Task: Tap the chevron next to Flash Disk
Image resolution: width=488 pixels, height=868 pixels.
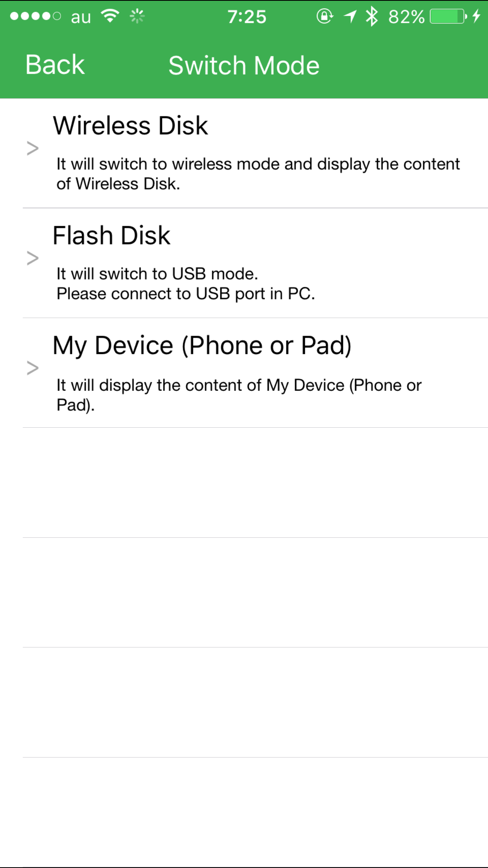Action: [x=33, y=258]
